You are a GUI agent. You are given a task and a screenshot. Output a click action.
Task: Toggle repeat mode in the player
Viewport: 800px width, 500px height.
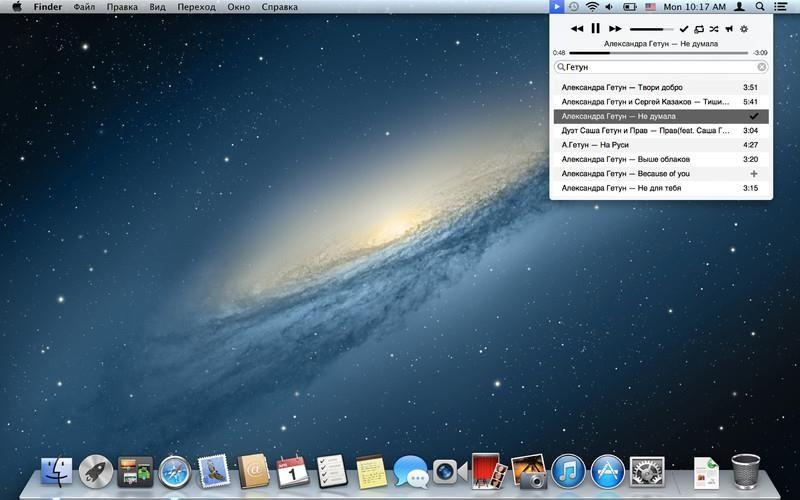[x=699, y=29]
